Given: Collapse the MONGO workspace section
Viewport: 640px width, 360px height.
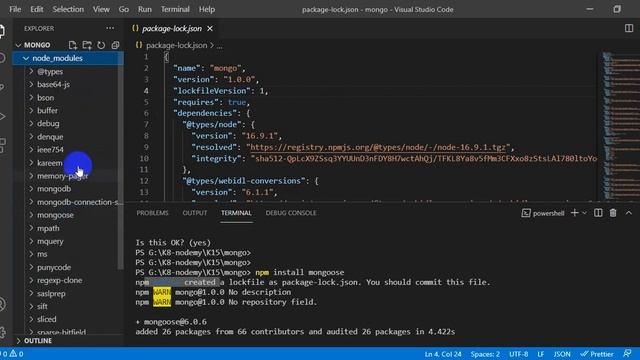Looking at the screenshot, I should click(x=37, y=45).
